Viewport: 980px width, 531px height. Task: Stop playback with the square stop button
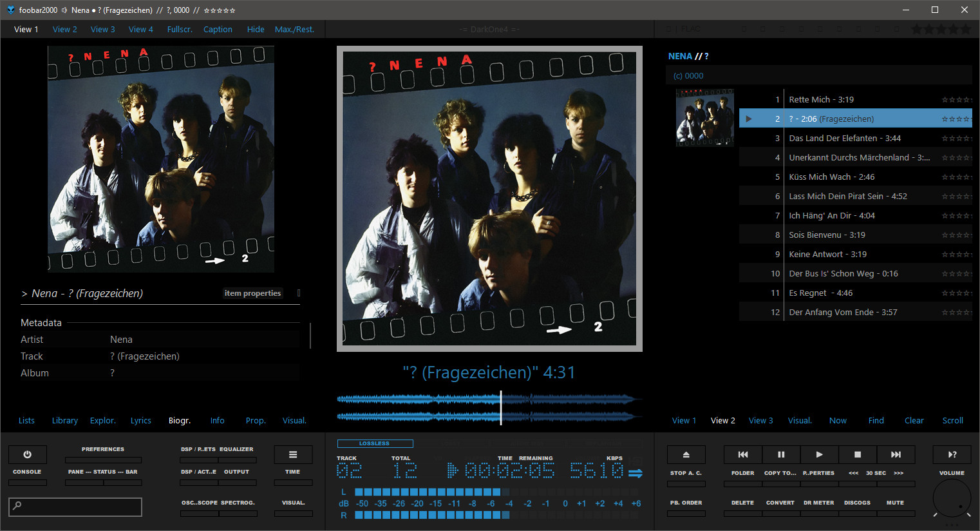(858, 454)
